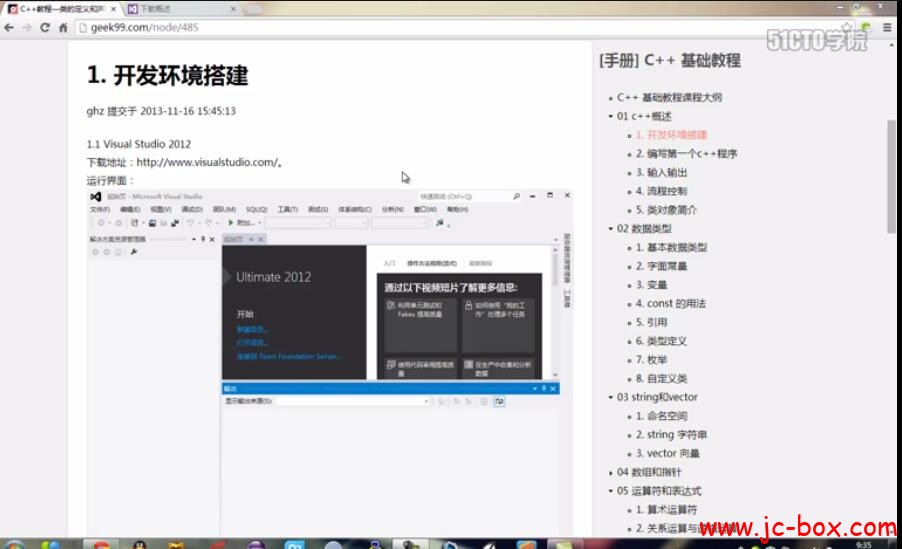Collapse the 03 string和vector section
This screenshot has width=902, height=549.
pos(610,397)
